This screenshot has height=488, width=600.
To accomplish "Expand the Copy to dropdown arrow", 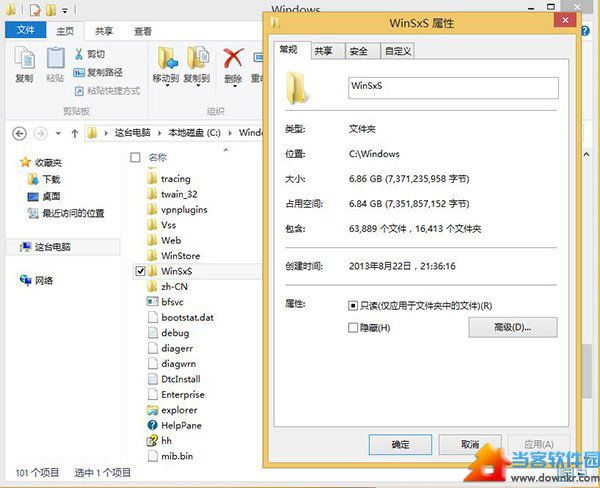I will pyautogui.click(x=198, y=86).
